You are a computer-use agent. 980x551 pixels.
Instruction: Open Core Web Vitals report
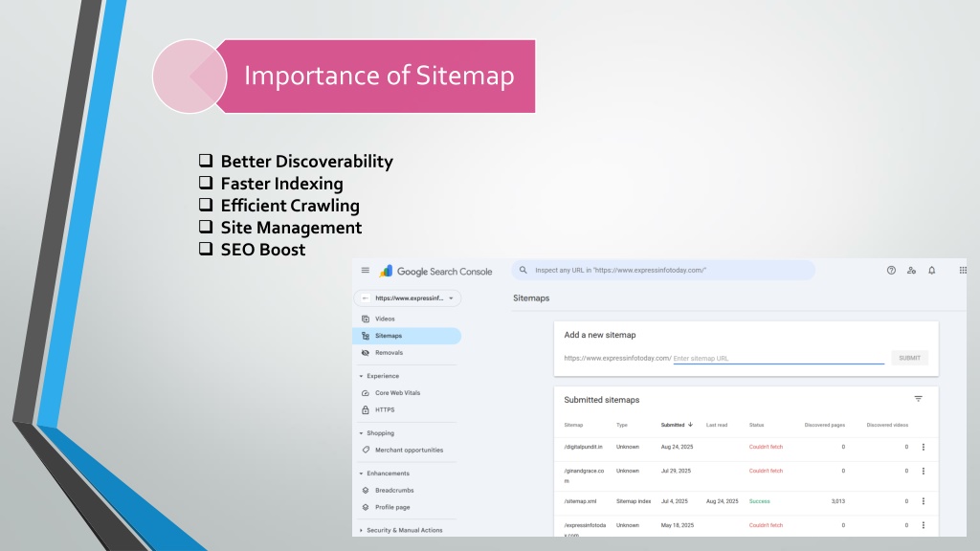(396, 393)
